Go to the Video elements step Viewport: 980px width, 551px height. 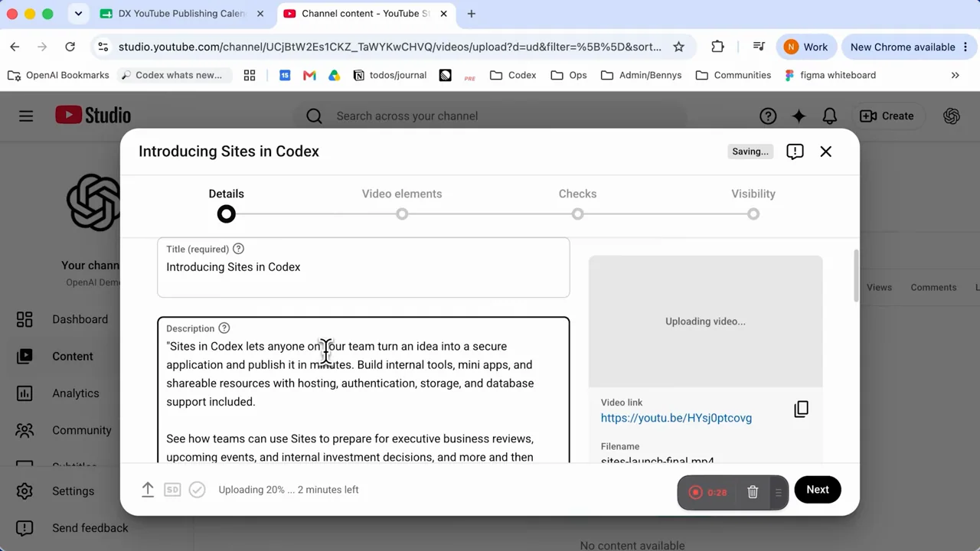[x=402, y=203]
